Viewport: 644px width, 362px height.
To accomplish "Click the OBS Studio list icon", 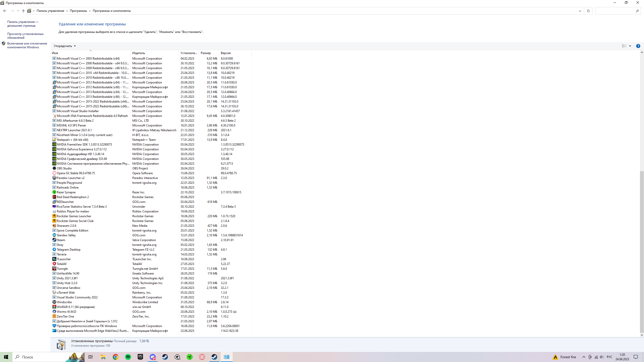I will 54,168.
